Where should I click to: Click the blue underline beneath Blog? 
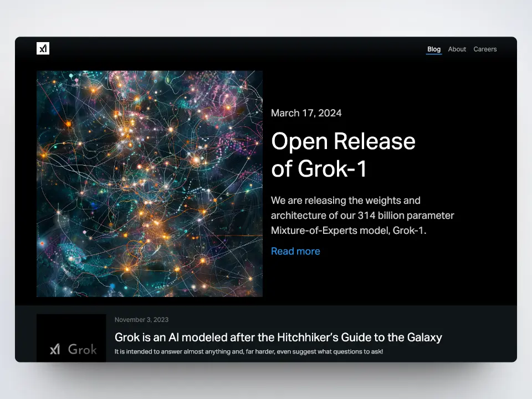pos(434,54)
